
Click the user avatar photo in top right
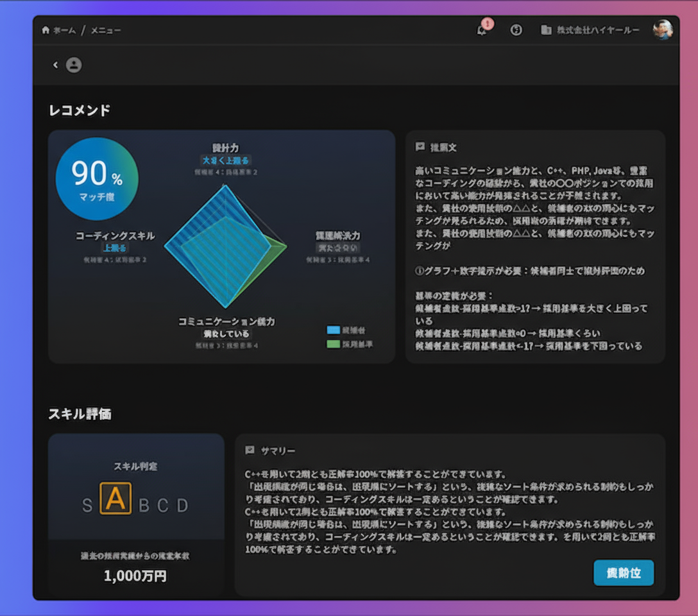[663, 30]
